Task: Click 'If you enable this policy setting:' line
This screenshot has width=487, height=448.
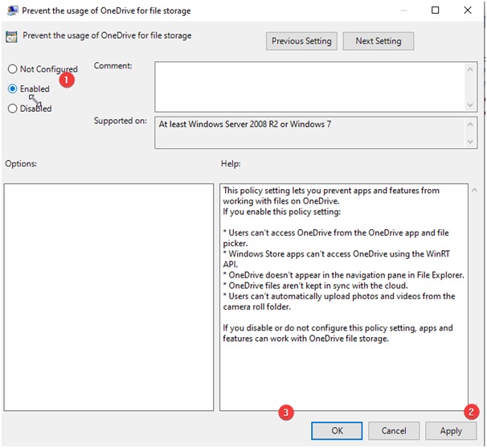Action: [282, 212]
